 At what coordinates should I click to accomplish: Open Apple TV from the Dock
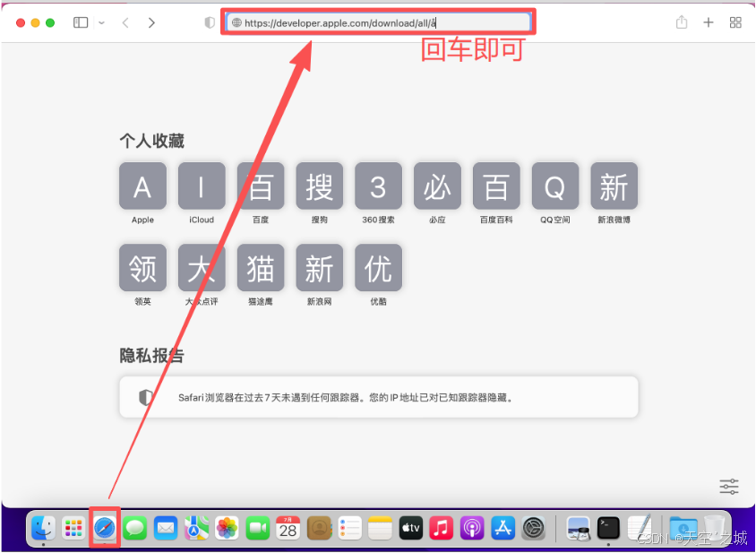[x=411, y=528]
